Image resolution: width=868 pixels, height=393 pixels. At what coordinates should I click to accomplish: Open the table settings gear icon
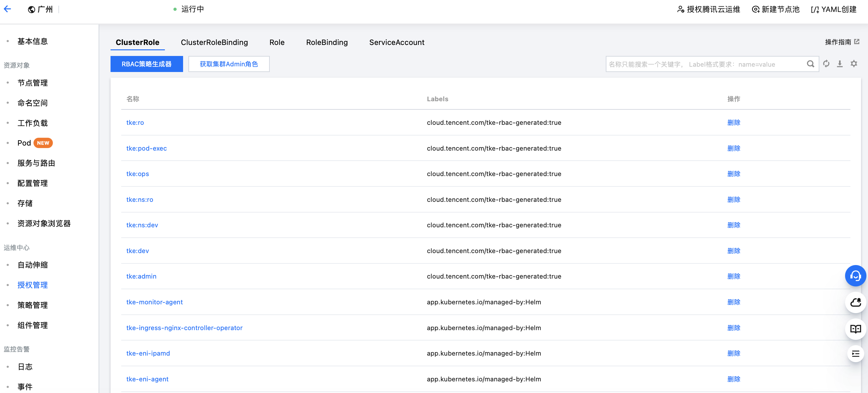(854, 64)
